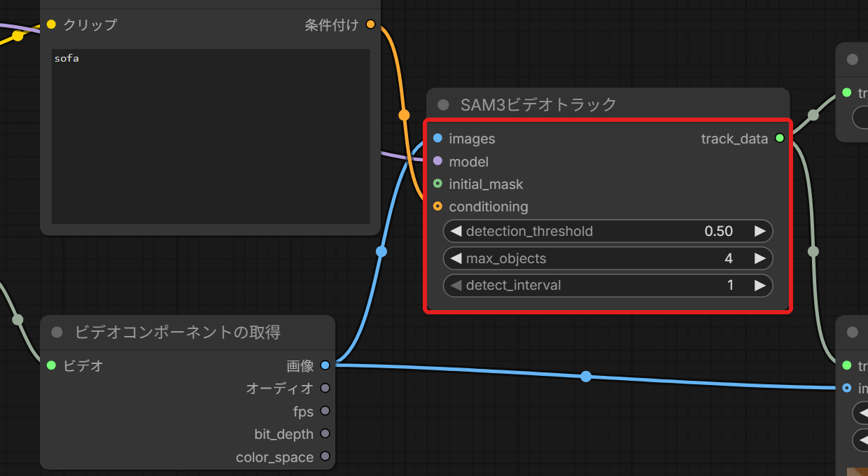
Task: Decrease detection_threshold with left arrow
Action: pyautogui.click(x=456, y=231)
